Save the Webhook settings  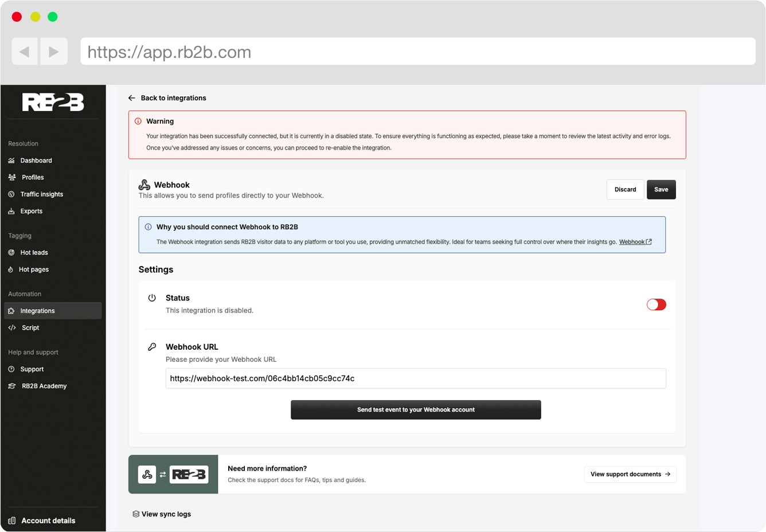[661, 190]
